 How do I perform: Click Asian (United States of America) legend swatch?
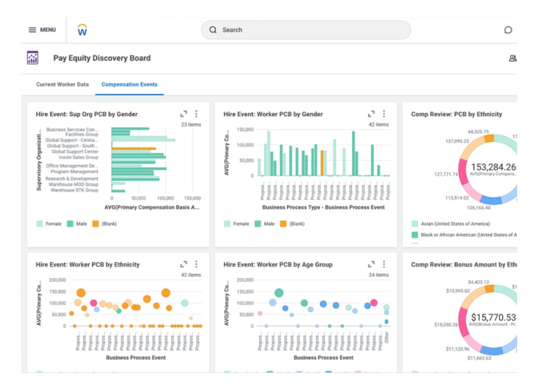click(x=414, y=224)
